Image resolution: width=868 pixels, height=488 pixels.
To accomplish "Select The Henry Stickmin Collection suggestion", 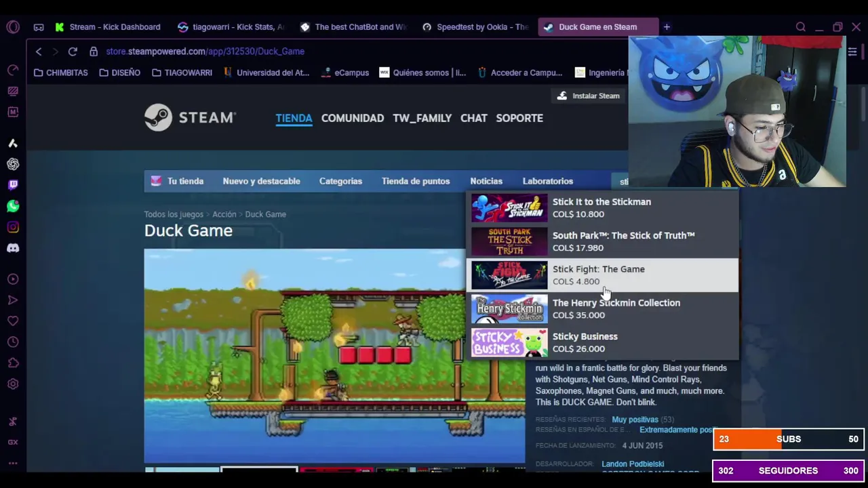I will (602, 309).
